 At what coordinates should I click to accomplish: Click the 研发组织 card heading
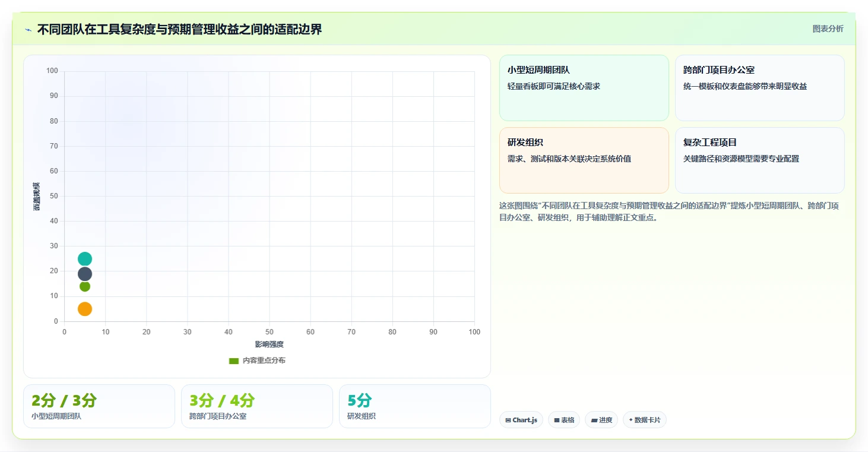coord(525,143)
